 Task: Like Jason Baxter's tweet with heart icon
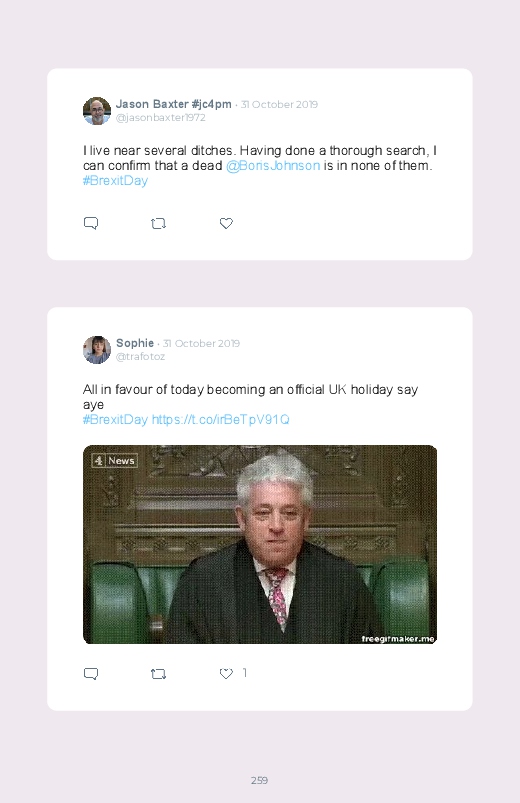[x=226, y=223]
